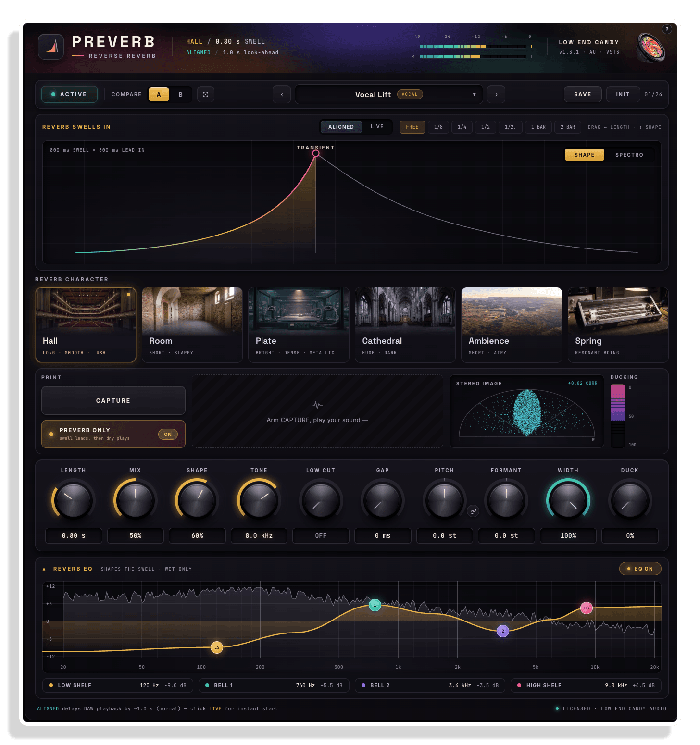The height and width of the screenshot is (745, 700).
Task: Switch to ALIGNED mode
Action: (341, 127)
